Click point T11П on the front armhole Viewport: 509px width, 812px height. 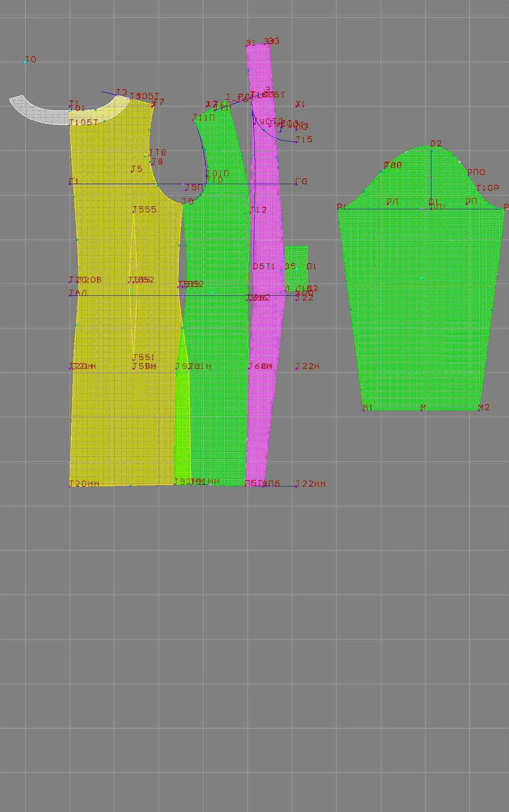tap(194, 121)
